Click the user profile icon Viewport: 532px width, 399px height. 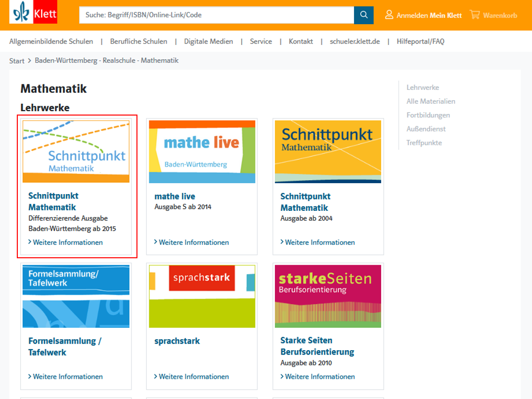coord(389,15)
